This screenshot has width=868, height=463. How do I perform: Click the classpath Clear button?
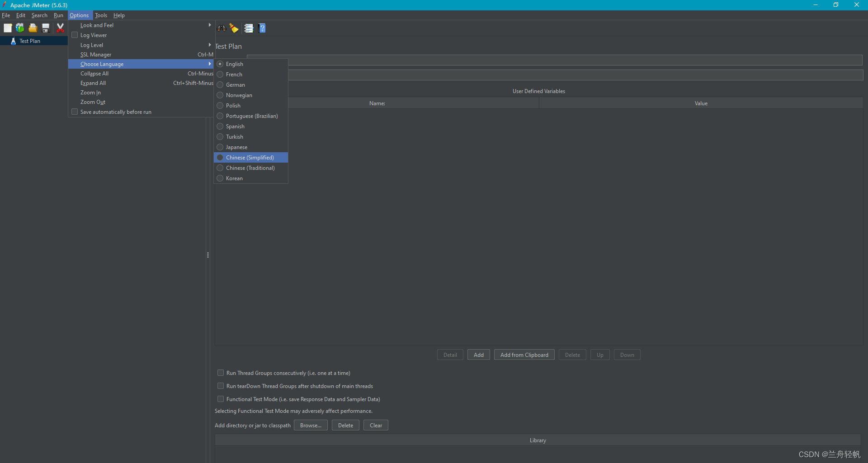[x=376, y=426]
